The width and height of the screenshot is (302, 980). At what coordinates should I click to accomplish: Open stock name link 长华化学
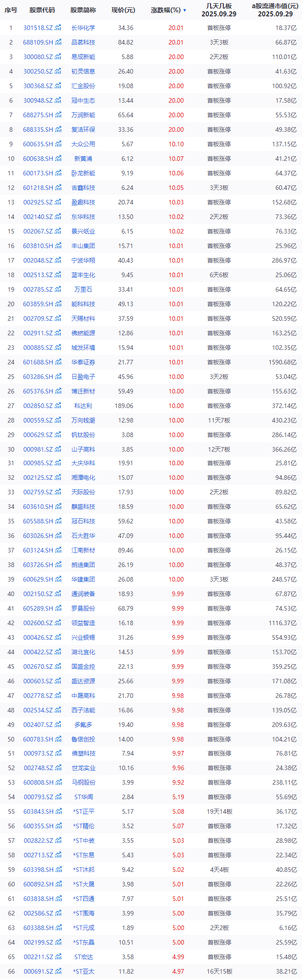tap(83, 28)
